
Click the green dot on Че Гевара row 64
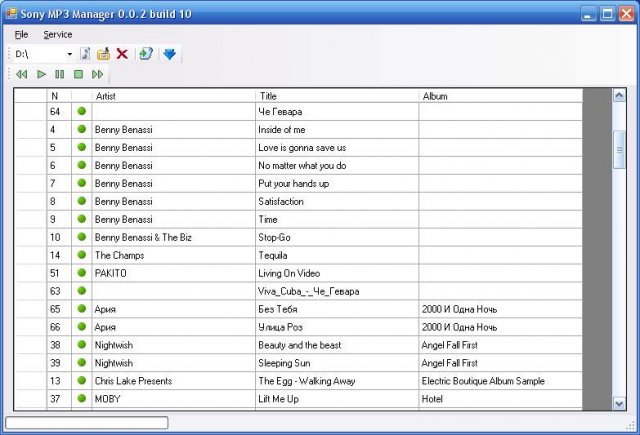[82, 111]
